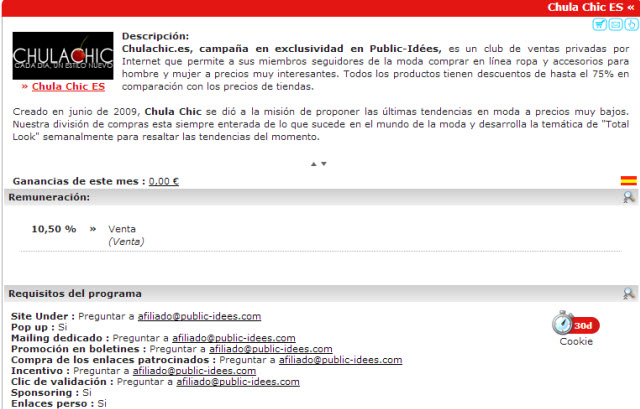Click the Descripción heading
This screenshot has height=409, width=640.
click(156, 36)
